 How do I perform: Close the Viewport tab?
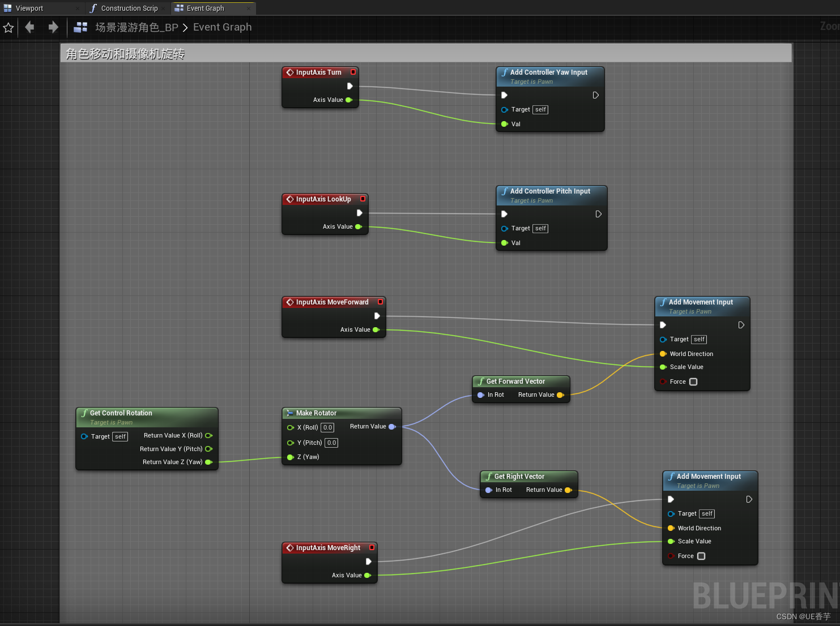point(78,8)
